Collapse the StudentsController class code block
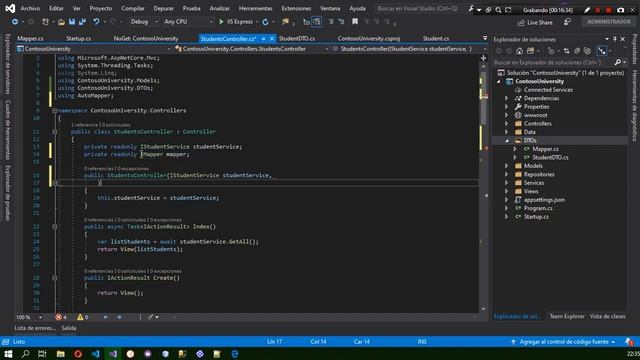This screenshot has width=640, height=360. [55, 132]
